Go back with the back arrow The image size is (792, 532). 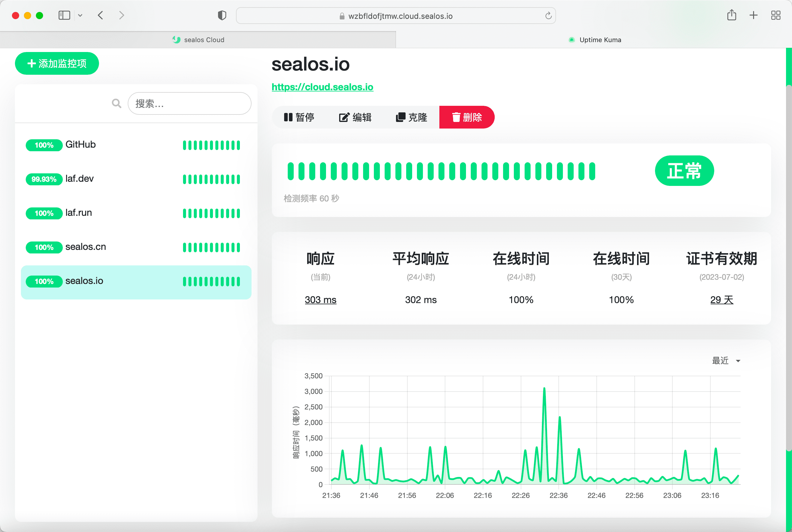pyautogui.click(x=100, y=15)
